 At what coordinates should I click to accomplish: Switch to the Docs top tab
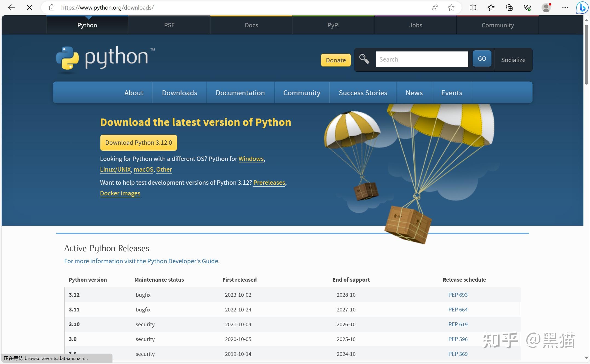[251, 25]
